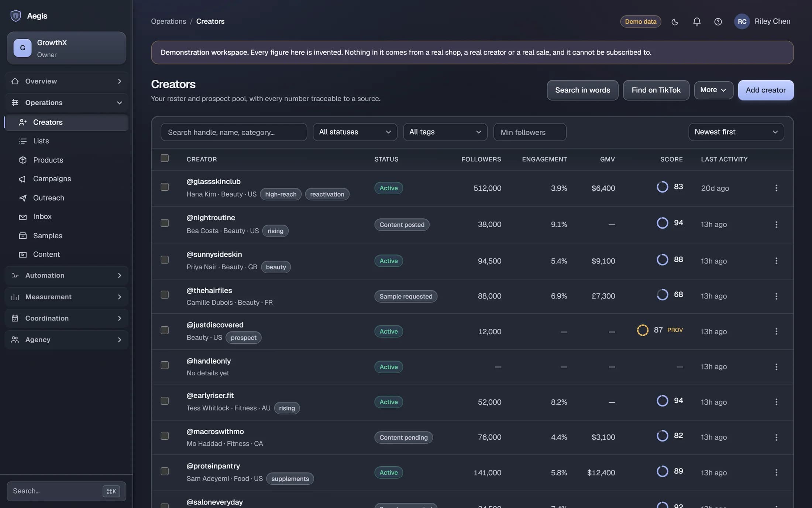The image size is (812, 508).
Task: Open row actions menu for @justdiscovered
Action: pyautogui.click(x=776, y=331)
